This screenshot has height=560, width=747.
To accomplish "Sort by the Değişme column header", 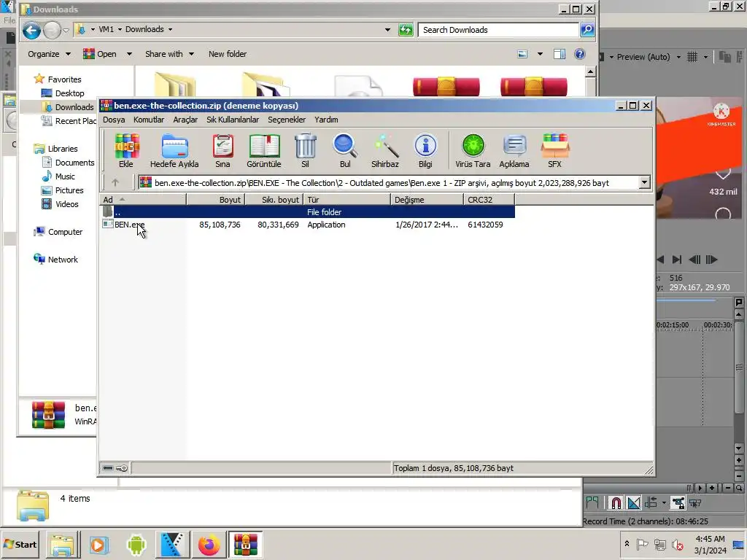I will coord(427,200).
